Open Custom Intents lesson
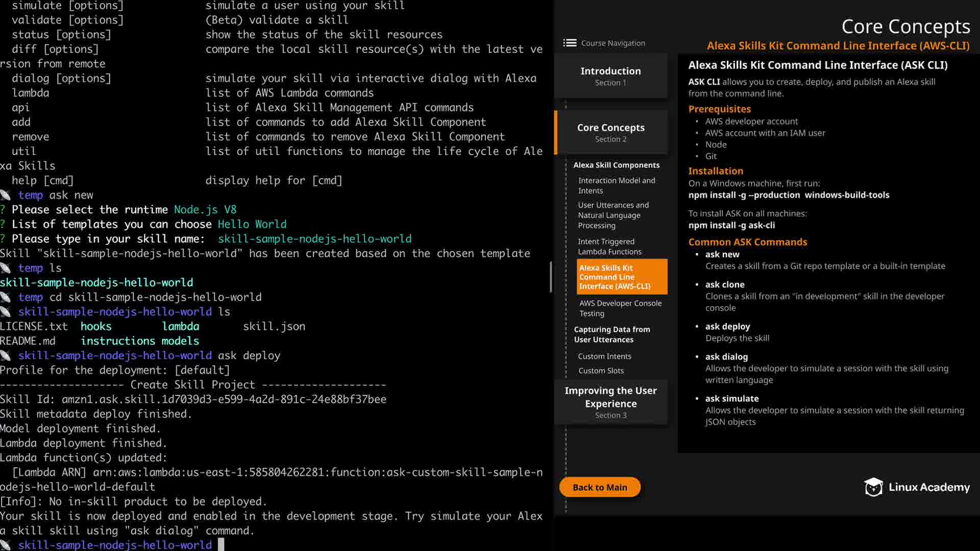 (x=604, y=356)
